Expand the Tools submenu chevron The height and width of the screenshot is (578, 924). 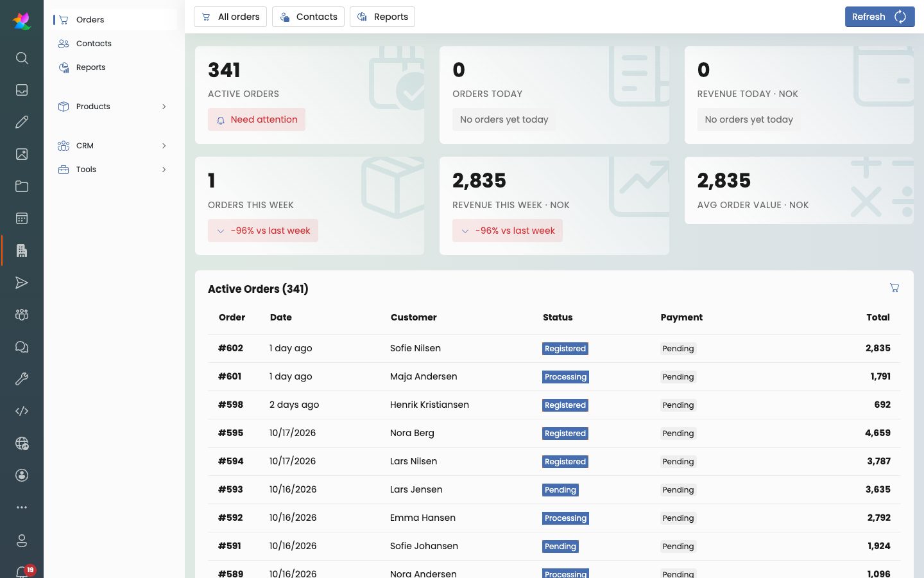coord(164,170)
